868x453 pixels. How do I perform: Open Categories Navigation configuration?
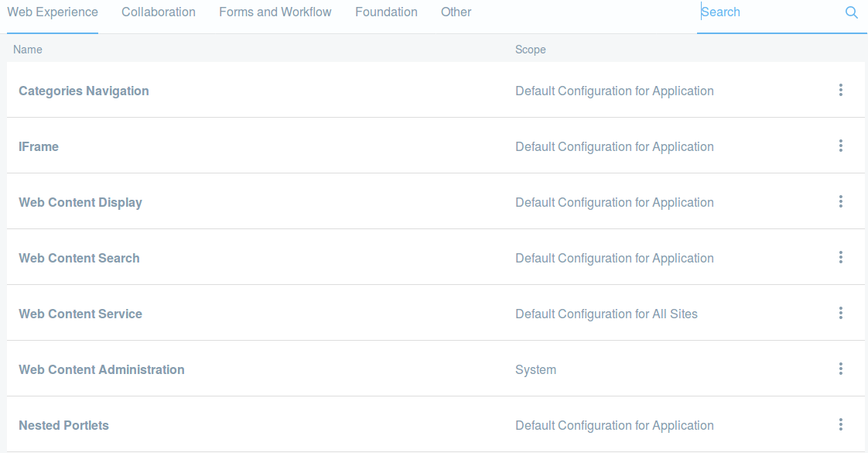84,91
